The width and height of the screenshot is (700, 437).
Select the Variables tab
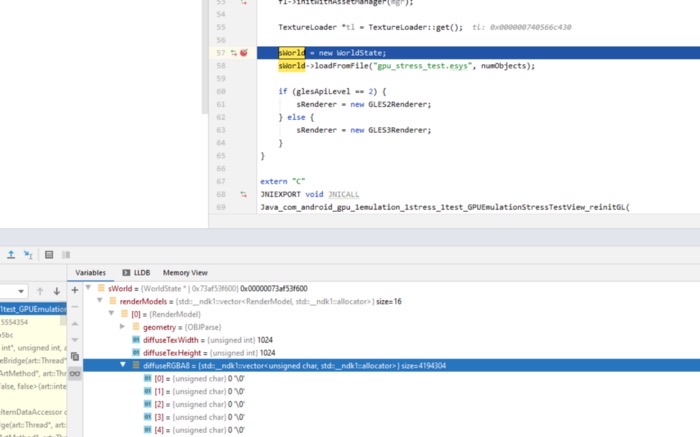tap(90, 272)
